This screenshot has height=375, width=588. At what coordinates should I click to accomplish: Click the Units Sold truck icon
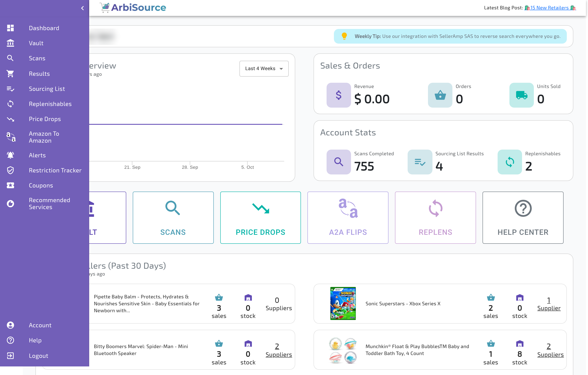coord(521,95)
